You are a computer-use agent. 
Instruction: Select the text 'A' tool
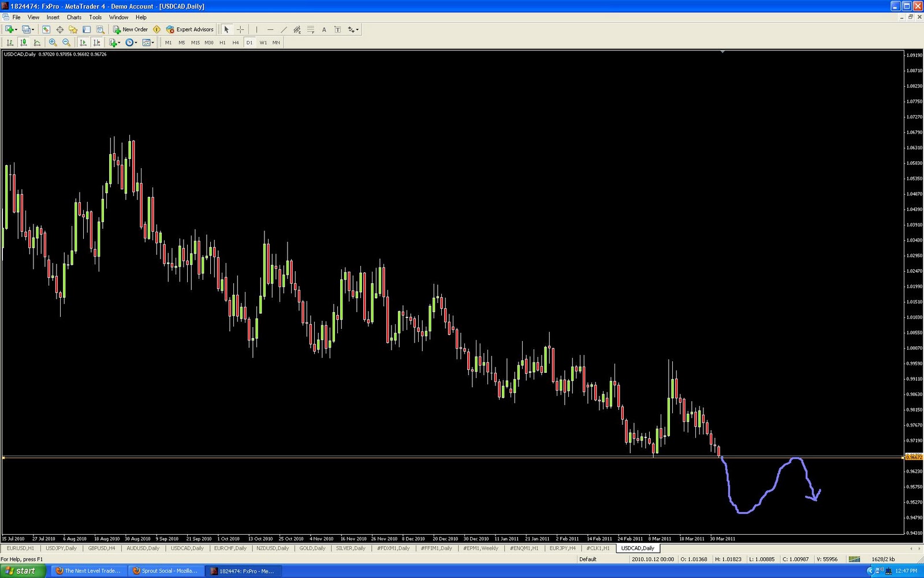[324, 29]
